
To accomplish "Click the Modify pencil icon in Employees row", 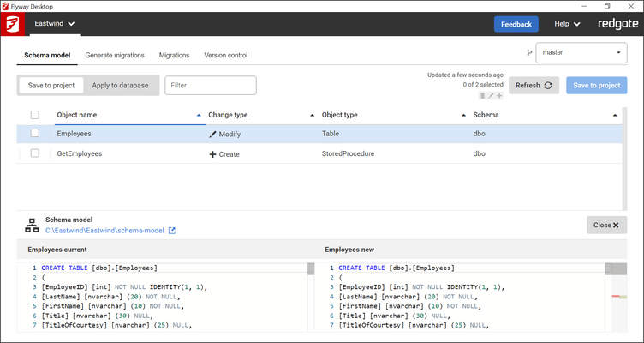I will click(213, 135).
